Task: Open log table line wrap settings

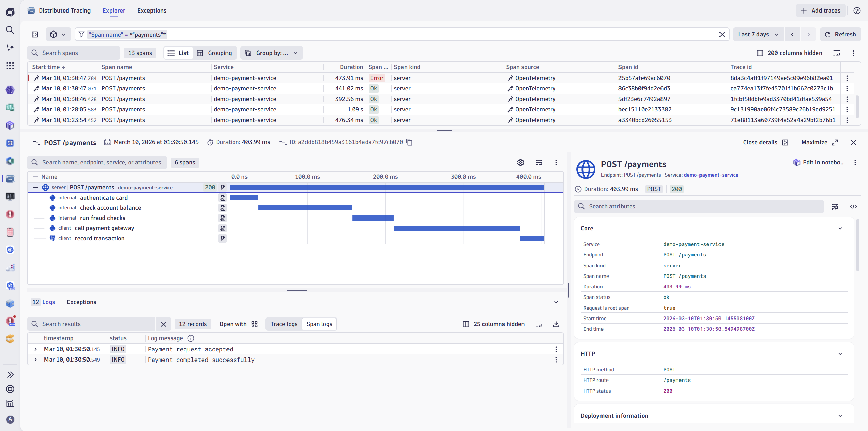Action: pos(539,324)
